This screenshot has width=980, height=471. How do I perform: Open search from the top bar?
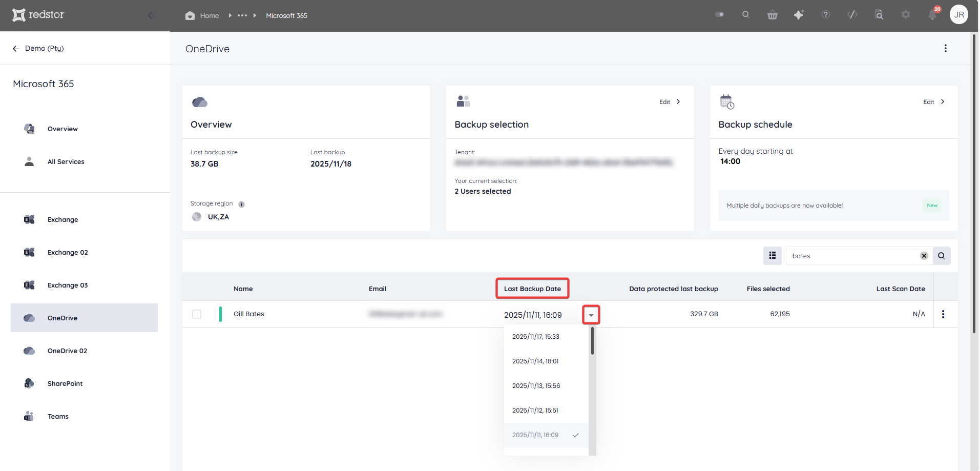click(x=746, y=14)
